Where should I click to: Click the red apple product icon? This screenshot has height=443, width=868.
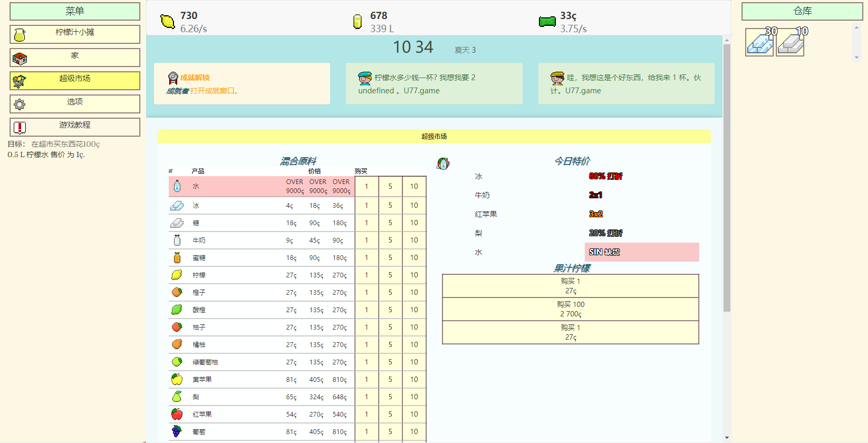[177, 414]
